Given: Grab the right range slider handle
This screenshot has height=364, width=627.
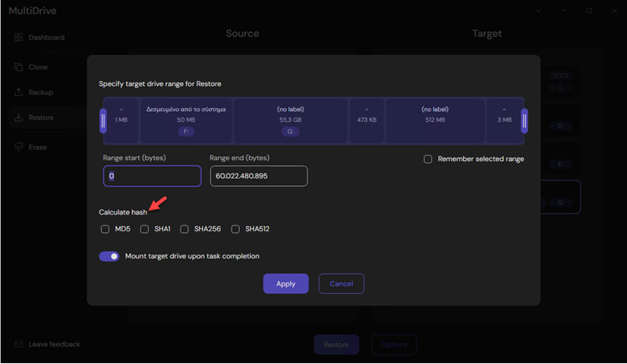Looking at the screenshot, I should pos(524,121).
